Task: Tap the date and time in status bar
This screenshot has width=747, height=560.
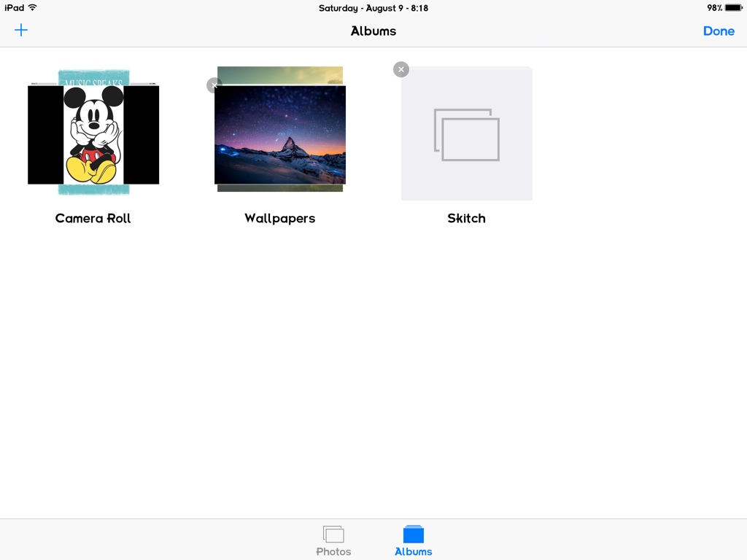Action: click(x=373, y=8)
